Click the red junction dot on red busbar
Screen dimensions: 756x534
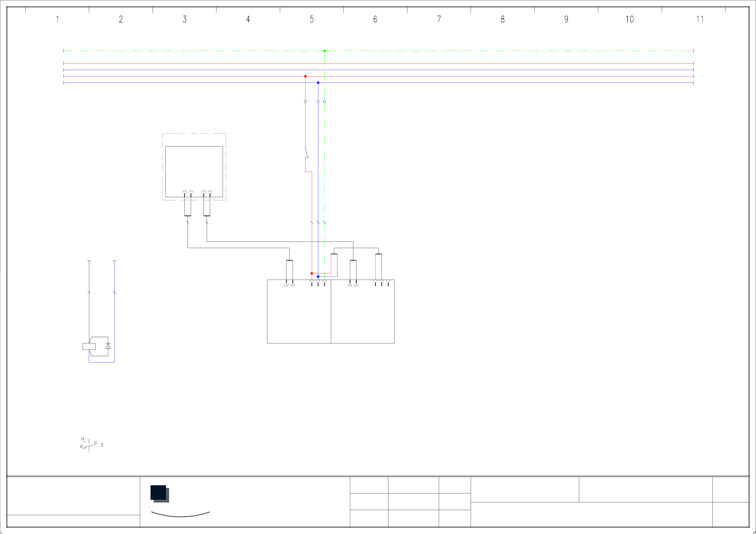pos(305,76)
